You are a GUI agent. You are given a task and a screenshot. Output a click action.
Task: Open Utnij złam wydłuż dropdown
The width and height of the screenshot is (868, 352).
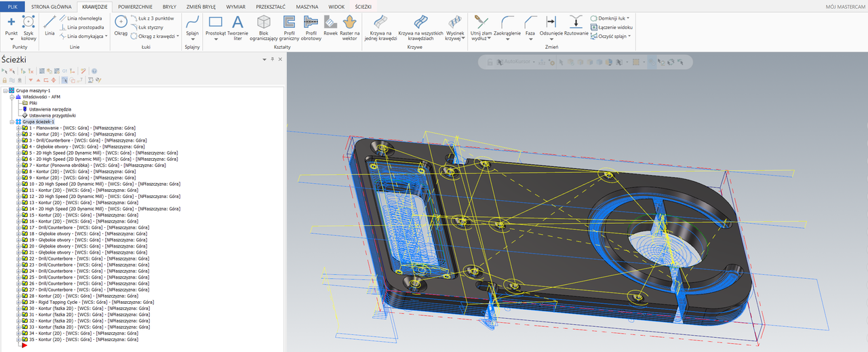coord(490,38)
